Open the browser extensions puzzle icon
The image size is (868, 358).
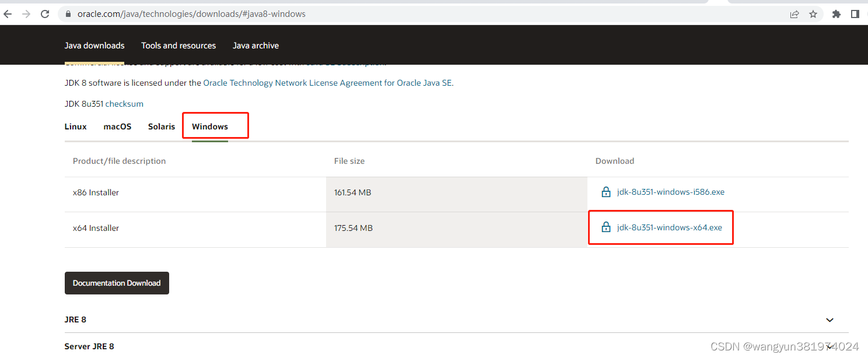pyautogui.click(x=836, y=14)
